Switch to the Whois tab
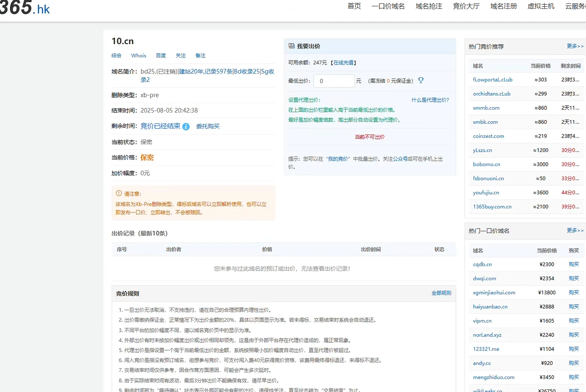The image size is (586, 392). [138, 56]
